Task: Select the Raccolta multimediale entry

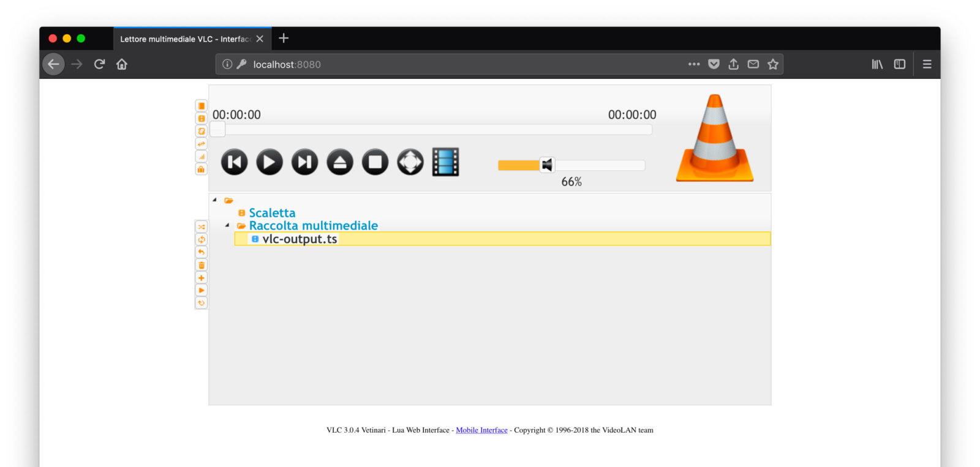Action: [313, 226]
